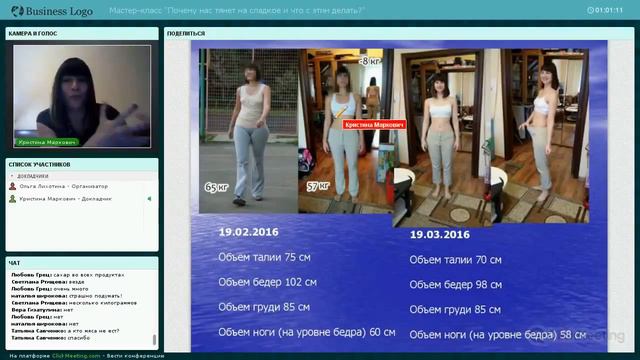
Task: Click the slide text "Объем талии 75 см"
Action: [x=264, y=258]
